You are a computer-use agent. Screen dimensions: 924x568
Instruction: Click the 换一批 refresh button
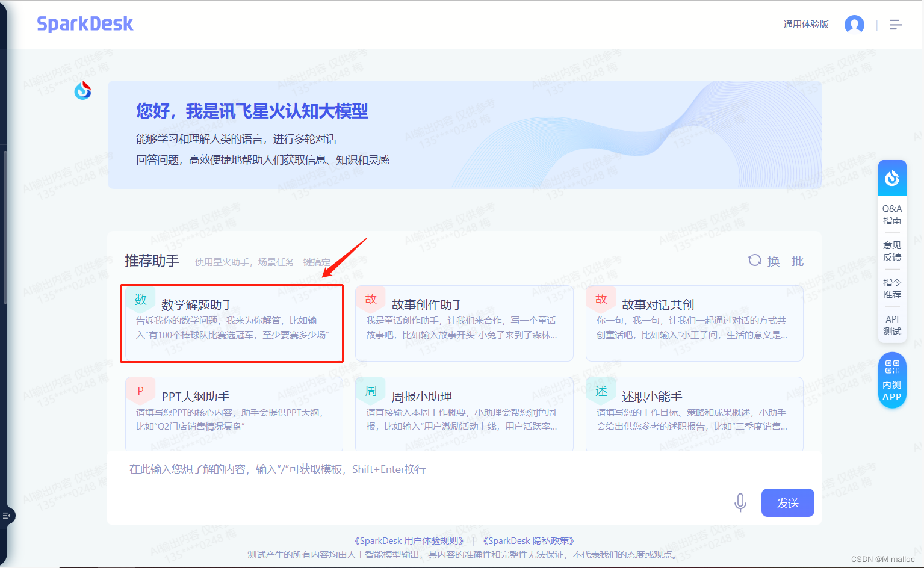pyautogui.click(x=776, y=261)
